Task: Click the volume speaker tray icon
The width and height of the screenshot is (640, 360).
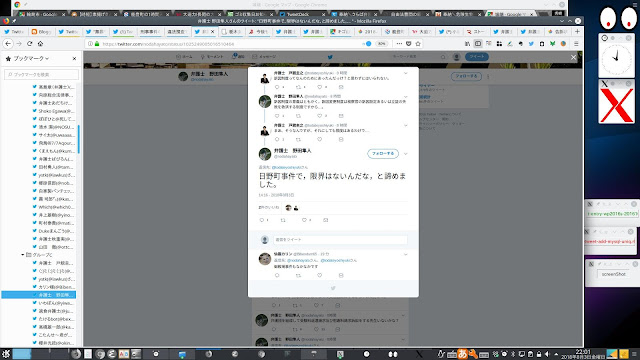Action: coord(547,354)
